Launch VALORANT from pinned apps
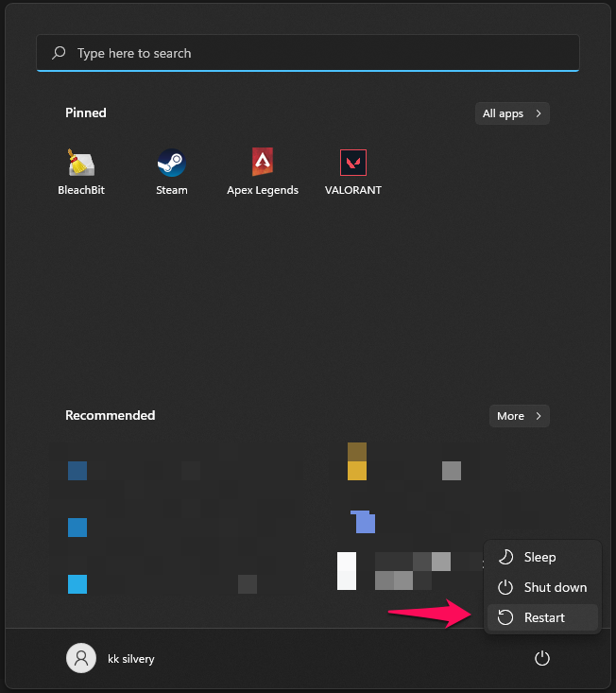Screen dimensions: 616x693 (x=353, y=172)
